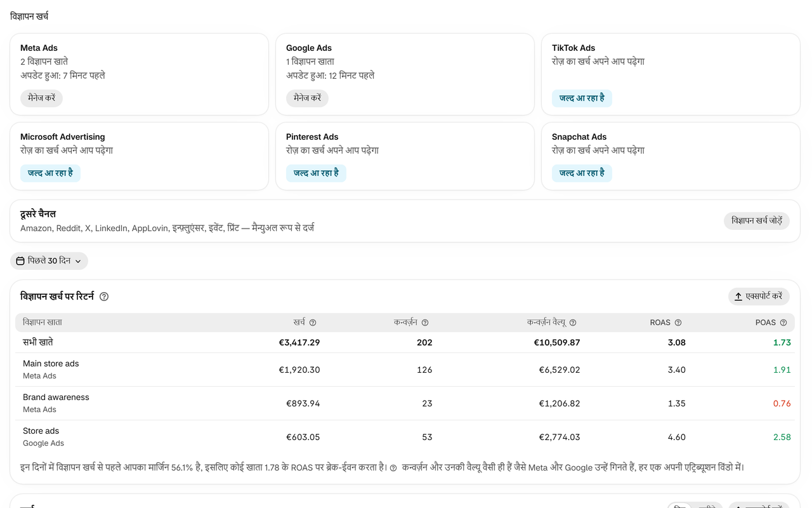Click the chevron on the date range selector

click(x=78, y=261)
